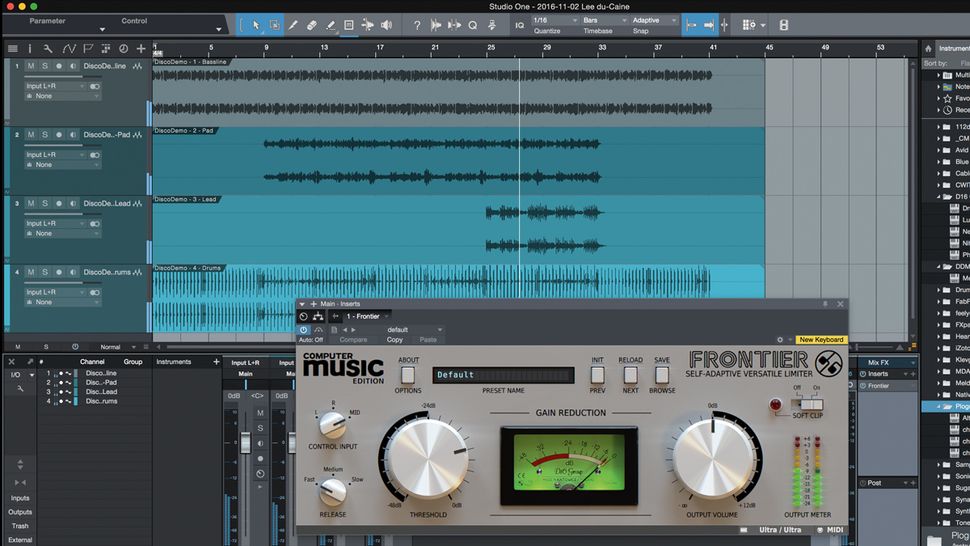Mute the Main mixer channel

pos(260,412)
